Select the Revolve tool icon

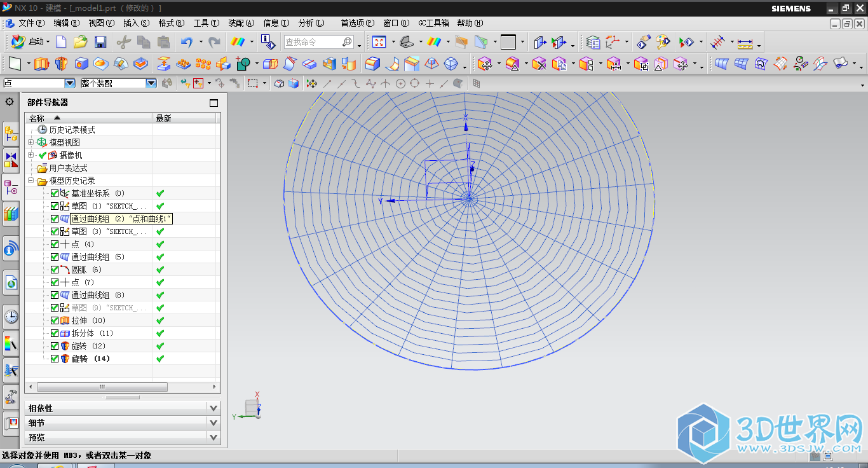pyautogui.click(x=61, y=64)
